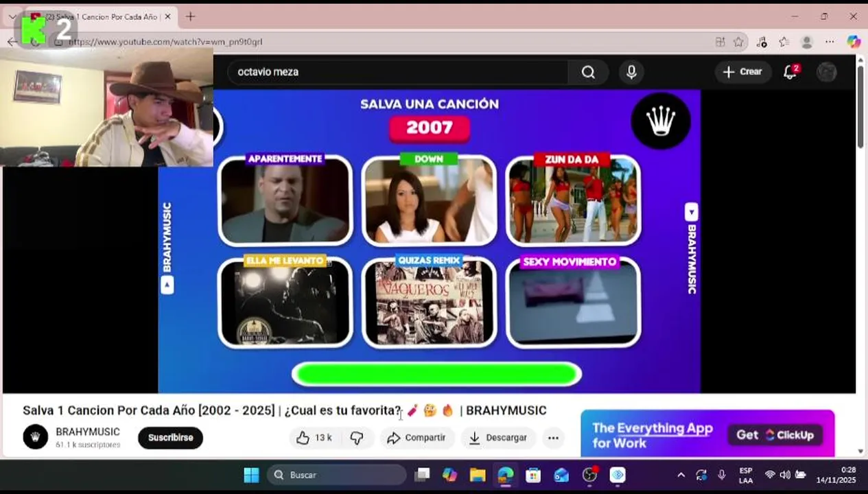The height and width of the screenshot is (494, 868).
Task: Click the Suscribirse button
Action: (170, 438)
